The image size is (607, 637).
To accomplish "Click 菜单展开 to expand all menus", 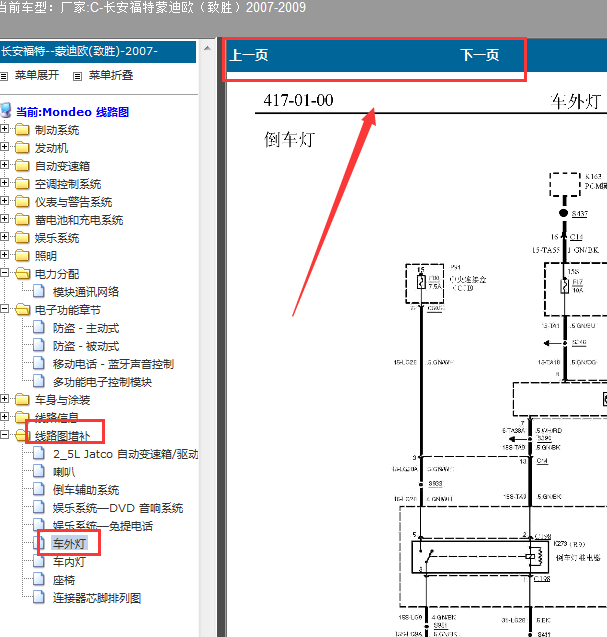I will (37, 75).
